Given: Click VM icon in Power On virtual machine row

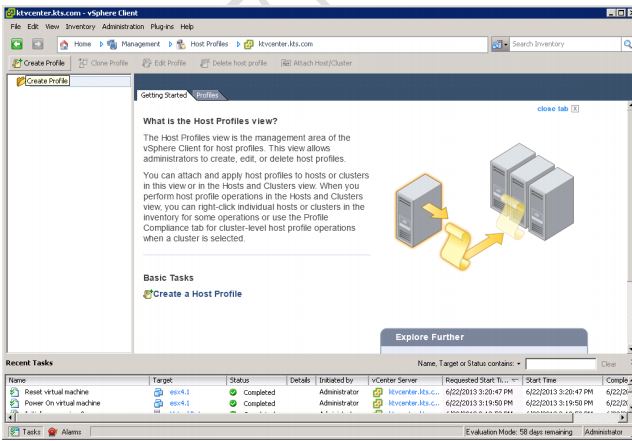Looking at the screenshot, I should tap(158, 404).
